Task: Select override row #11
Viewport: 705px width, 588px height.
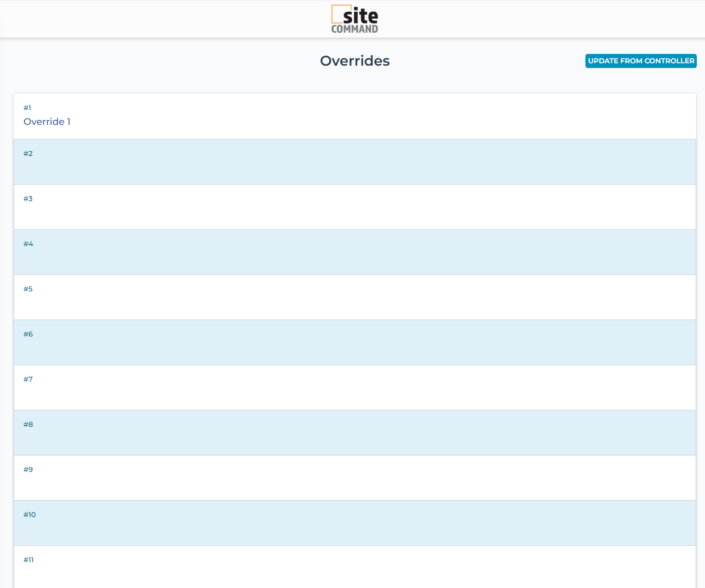Action: [355, 567]
